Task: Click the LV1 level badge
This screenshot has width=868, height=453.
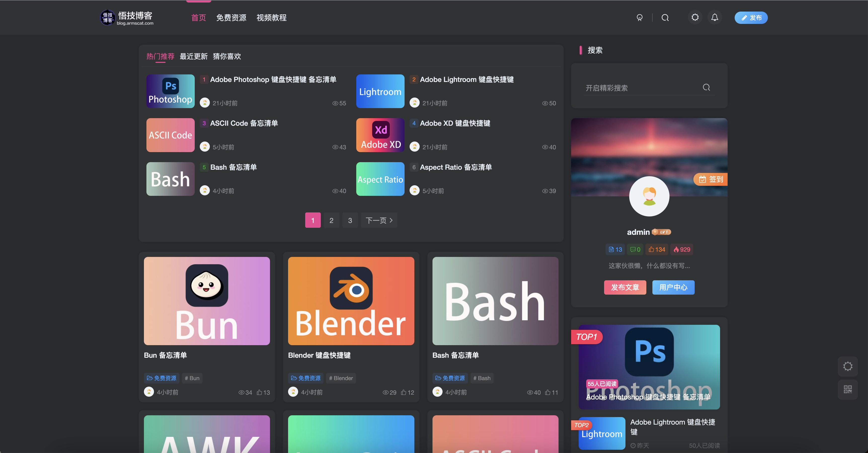Action: click(x=662, y=232)
